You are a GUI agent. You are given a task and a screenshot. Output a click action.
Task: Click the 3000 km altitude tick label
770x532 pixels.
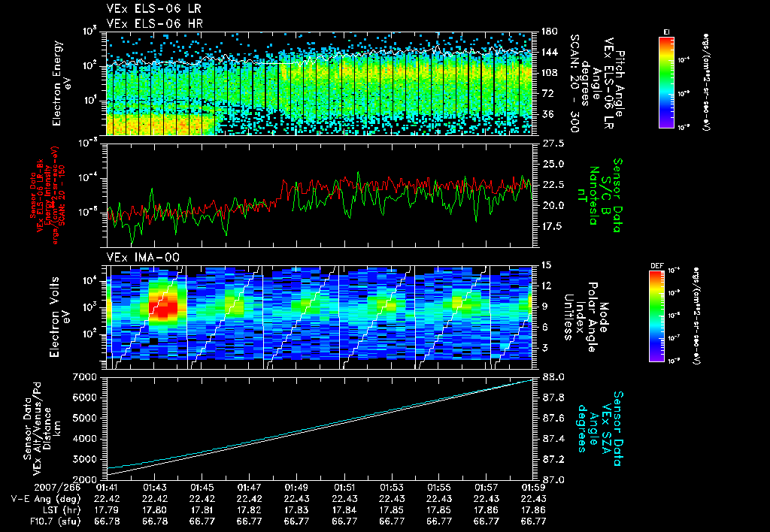84,459
